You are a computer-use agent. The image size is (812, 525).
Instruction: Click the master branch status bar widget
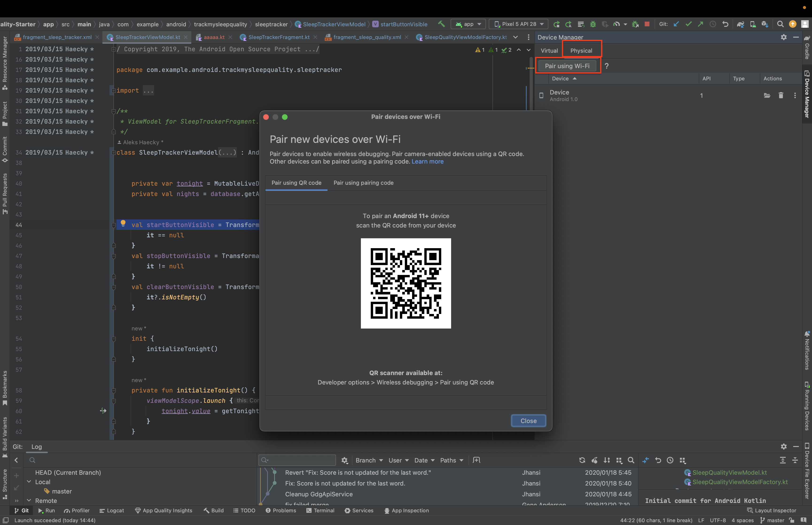[772, 520]
